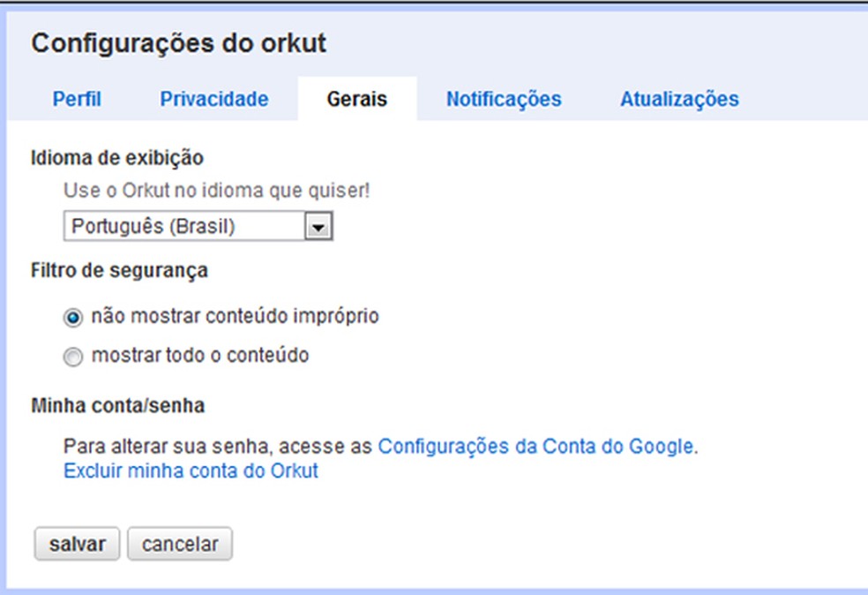This screenshot has width=868, height=595.
Task: Save your orkut settings
Action: (x=76, y=544)
